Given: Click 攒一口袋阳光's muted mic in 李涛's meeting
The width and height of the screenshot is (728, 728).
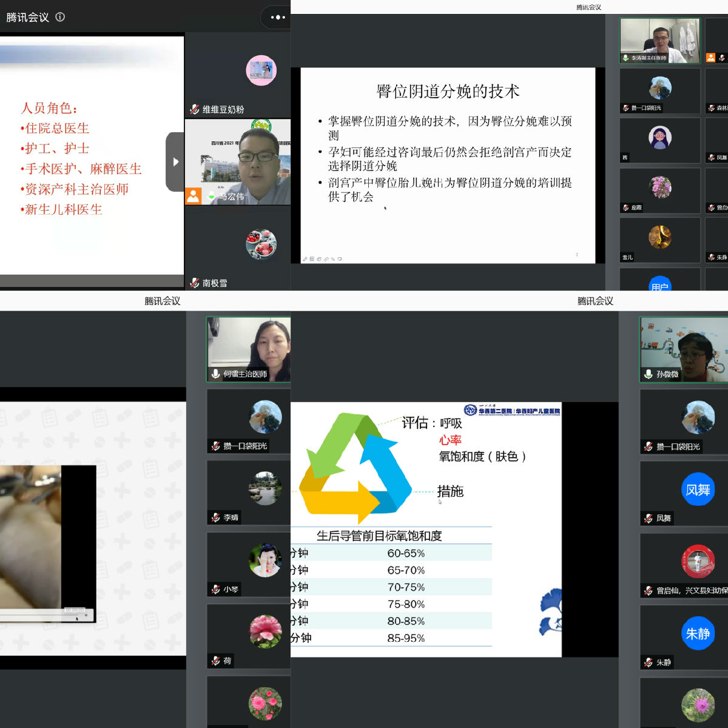Looking at the screenshot, I should click(625, 108).
